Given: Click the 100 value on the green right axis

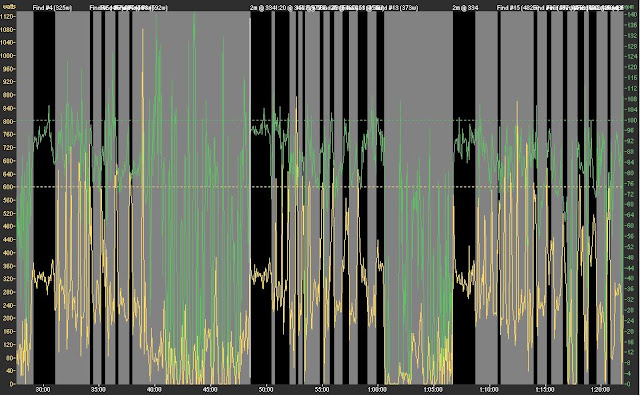Looking at the screenshot, I should tap(632, 120).
